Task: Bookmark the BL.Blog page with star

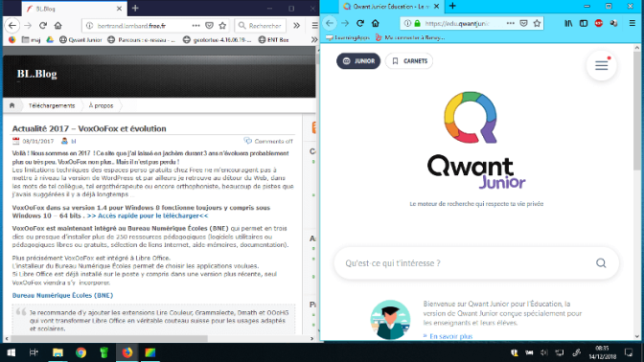Action: click(222, 26)
